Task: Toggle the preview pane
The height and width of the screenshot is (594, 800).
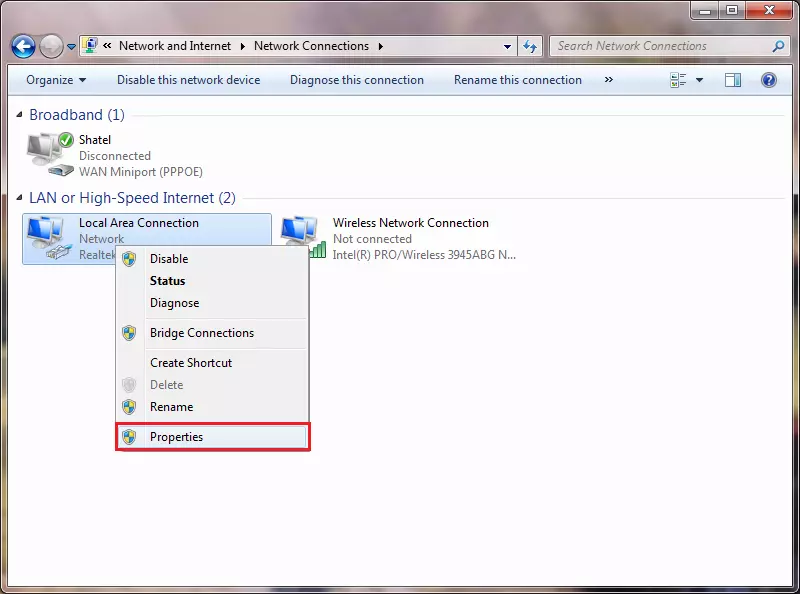Action: (733, 80)
